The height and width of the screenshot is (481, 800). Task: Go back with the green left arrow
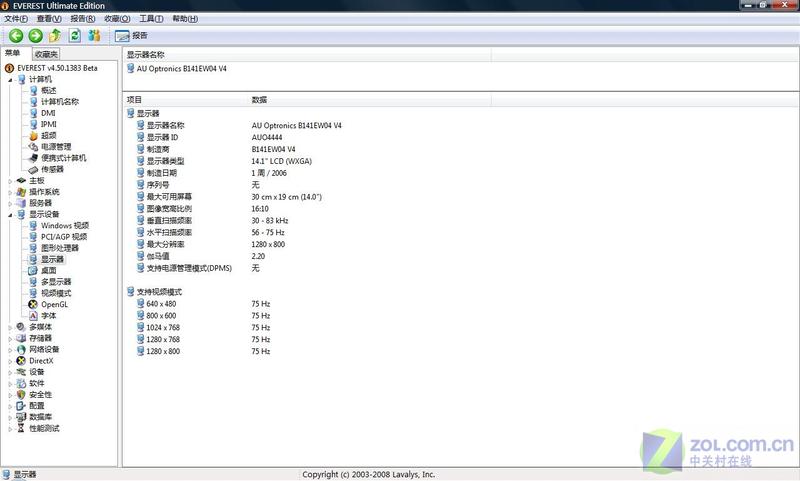coord(16,36)
